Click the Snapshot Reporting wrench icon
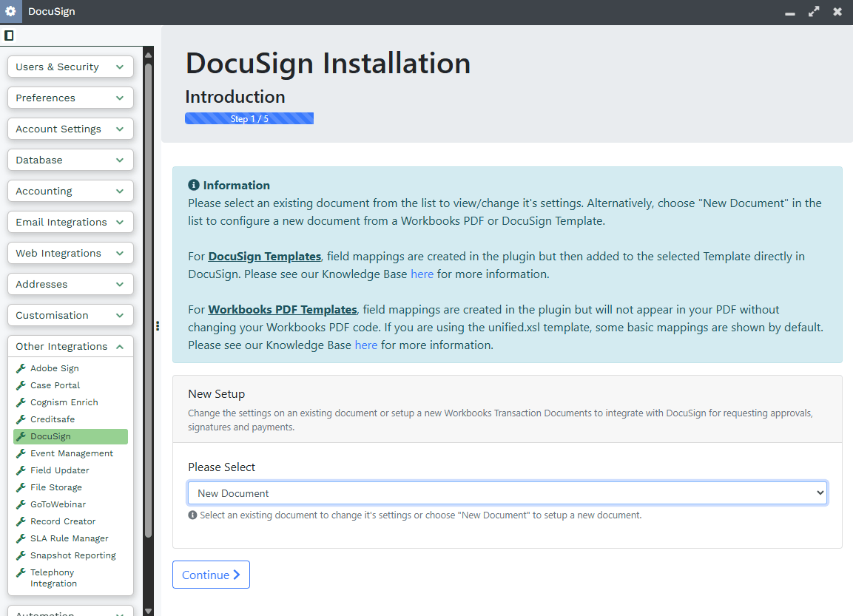The height and width of the screenshot is (616, 853). point(21,555)
